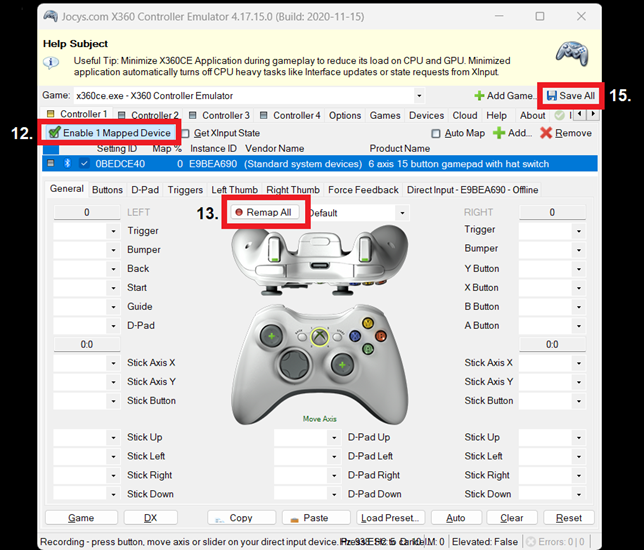Open the right Stick Axis X dropdown
This screenshot has height=550, width=644.
pyautogui.click(x=579, y=363)
